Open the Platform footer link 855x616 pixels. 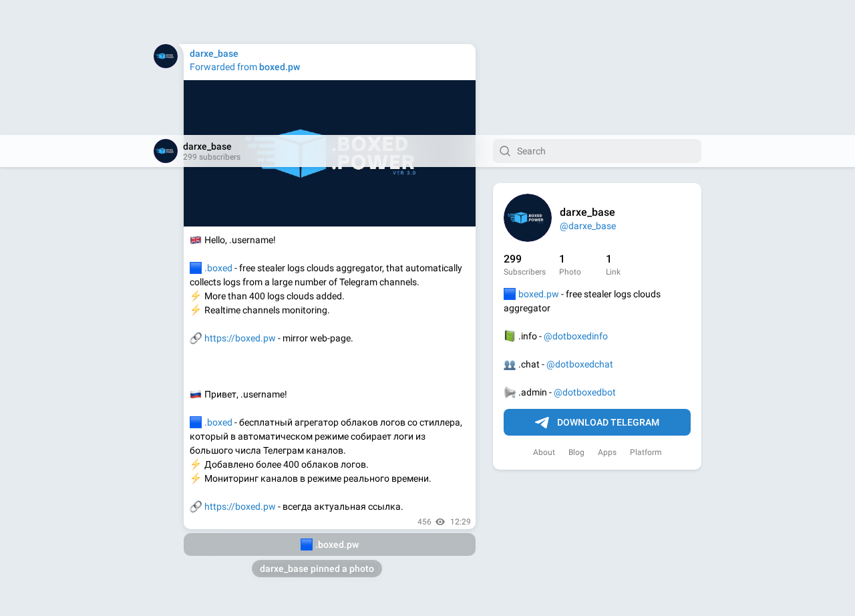coord(646,452)
